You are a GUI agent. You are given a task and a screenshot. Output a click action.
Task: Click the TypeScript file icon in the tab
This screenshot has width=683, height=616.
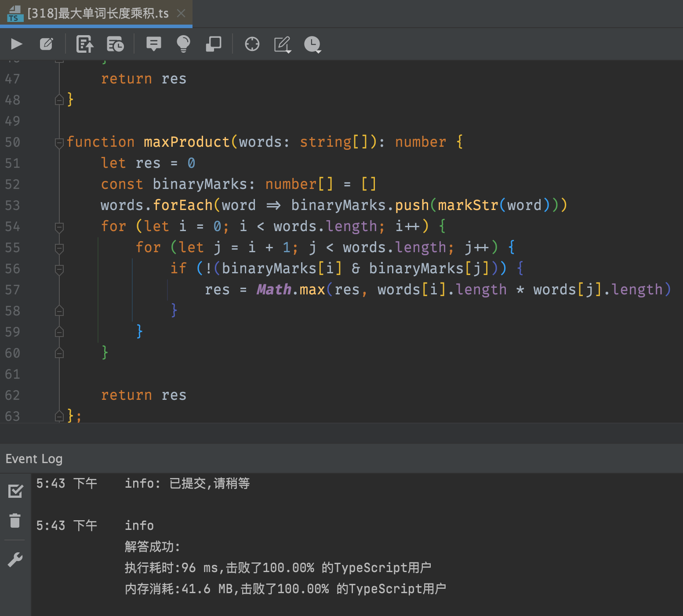[15, 14]
